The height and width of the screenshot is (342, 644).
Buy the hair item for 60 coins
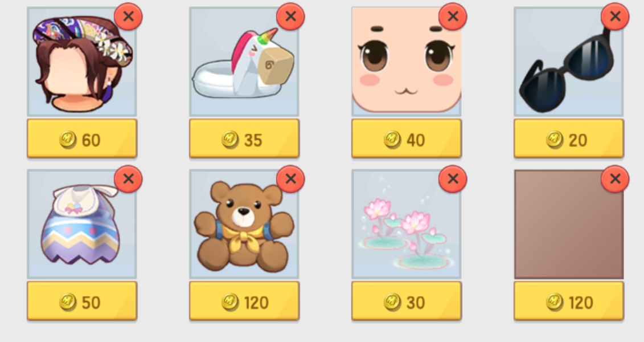[82, 139]
